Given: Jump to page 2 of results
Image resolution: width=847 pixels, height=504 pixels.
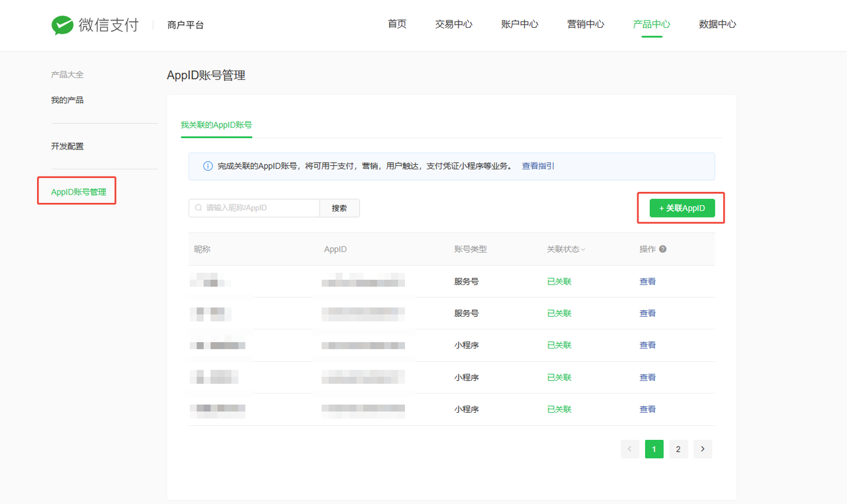Looking at the screenshot, I should tap(678, 449).
